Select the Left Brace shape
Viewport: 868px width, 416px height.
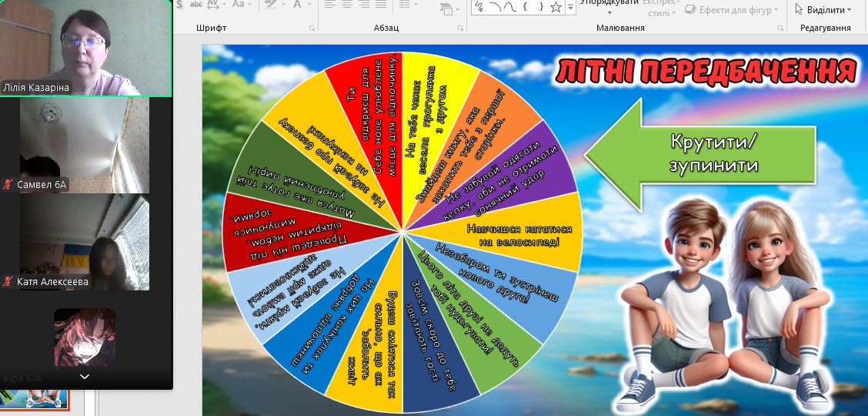[x=526, y=7]
